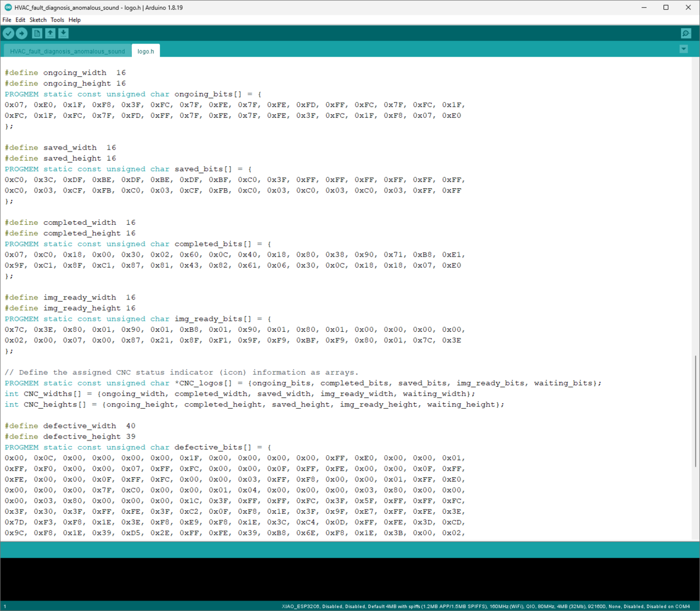Click '#define completed_width 16' line
700x611 pixels.
(70, 222)
